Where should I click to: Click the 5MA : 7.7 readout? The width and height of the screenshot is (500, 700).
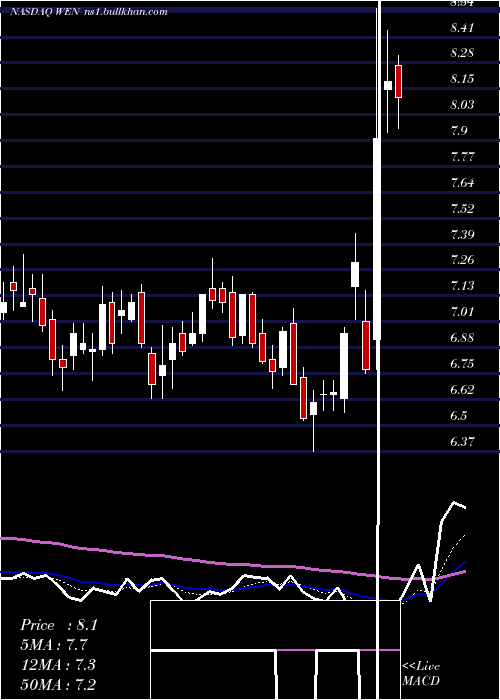pos(54,645)
